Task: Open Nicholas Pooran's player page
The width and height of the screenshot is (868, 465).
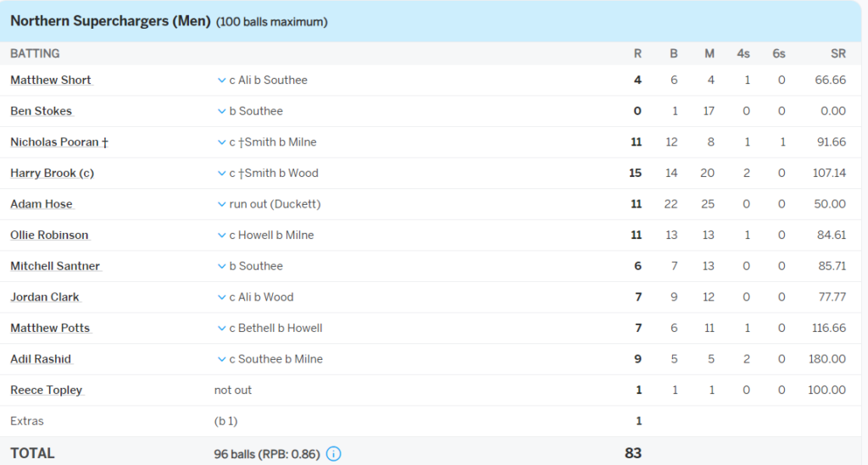Action: pyautogui.click(x=58, y=142)
